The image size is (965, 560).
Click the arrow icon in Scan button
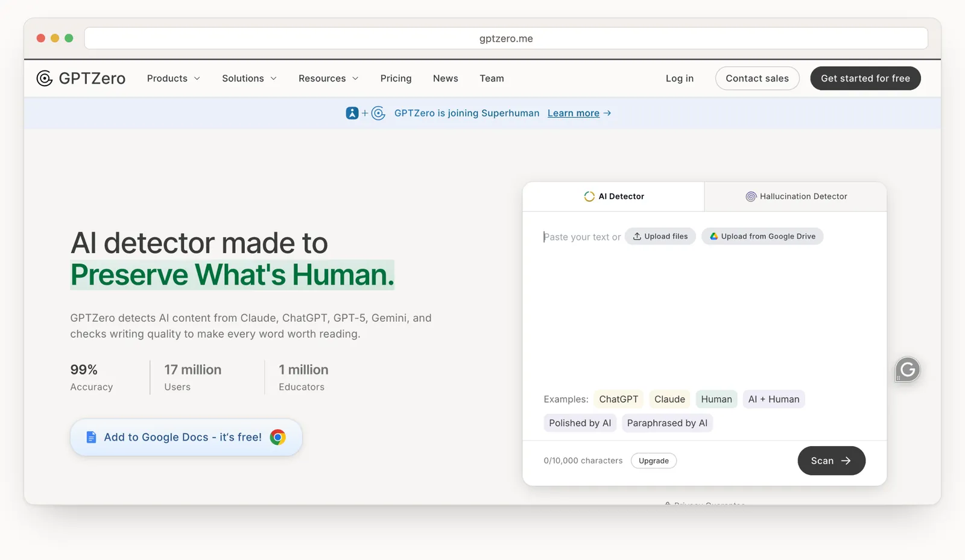(846, 461)
